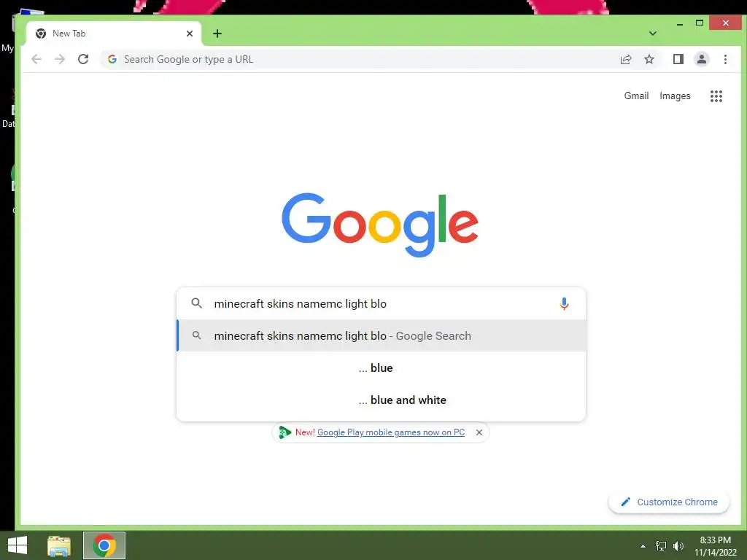
Task: Choose the '... blue' suggestion
Action: pyautogui.click(x=381, y=368)
